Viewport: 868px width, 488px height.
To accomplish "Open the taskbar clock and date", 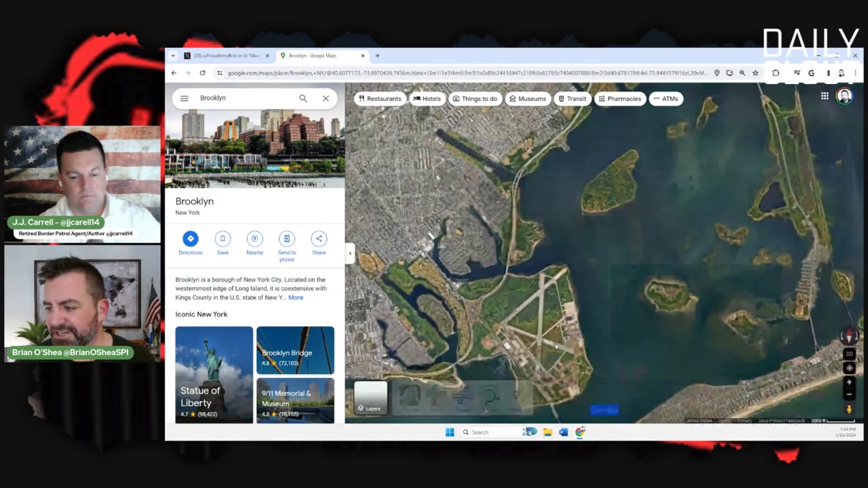I will pos(846,432).
